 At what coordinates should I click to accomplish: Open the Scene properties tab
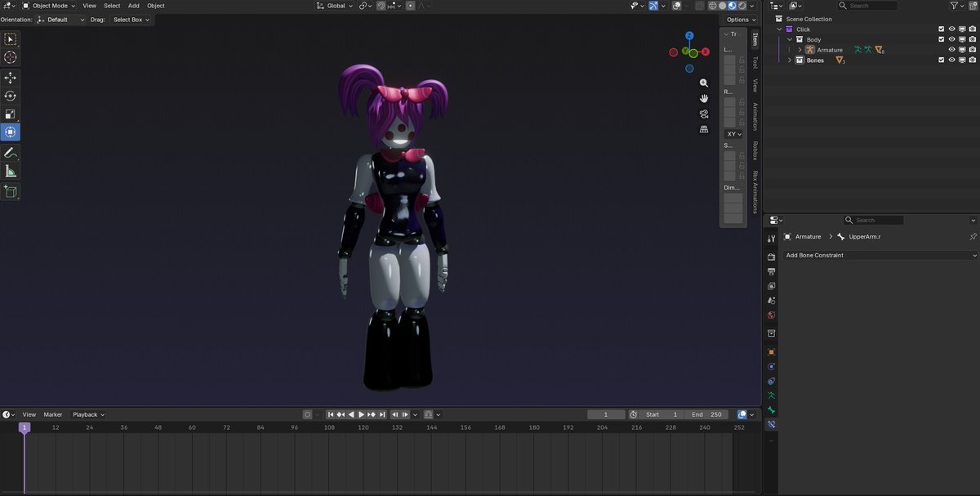click(771, 301)
